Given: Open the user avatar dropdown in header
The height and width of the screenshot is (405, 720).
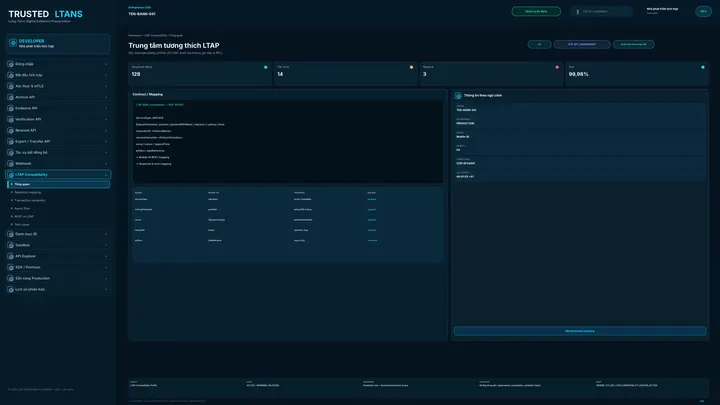Looking at the screenshot, I should pos(703,11).
